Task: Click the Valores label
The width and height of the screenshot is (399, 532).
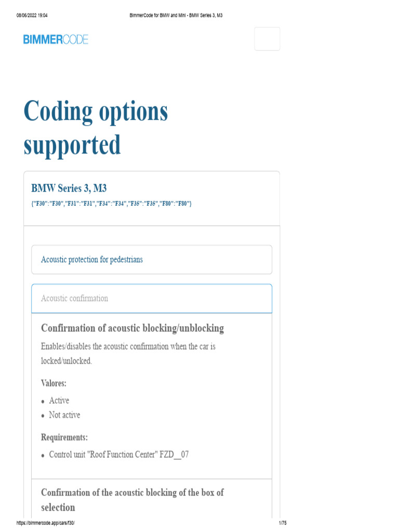Action: [54, 383]
